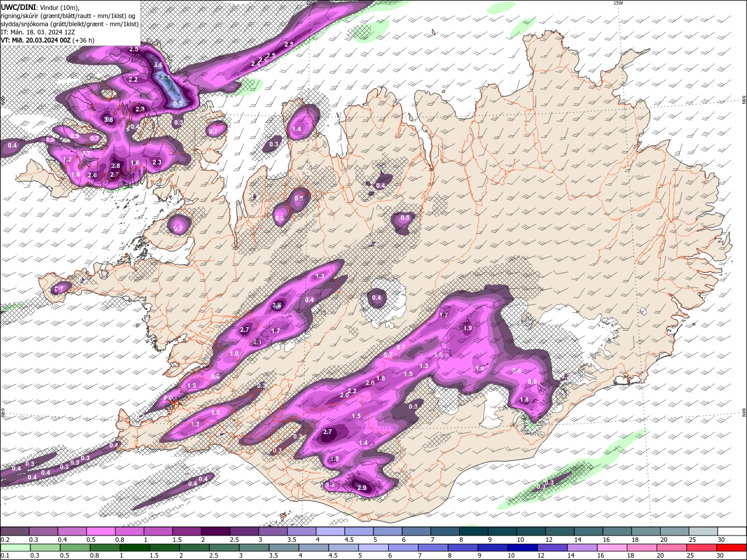Click the dark teal 8–9 snowfall legend swatch
The height and width of the screenshot is (560, 747).
(x=474, y=531)
